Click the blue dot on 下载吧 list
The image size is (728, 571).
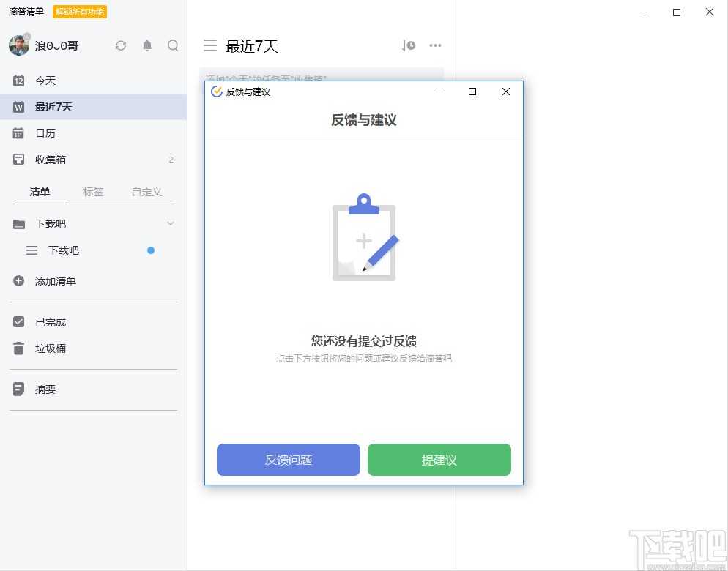coord(150,250)
